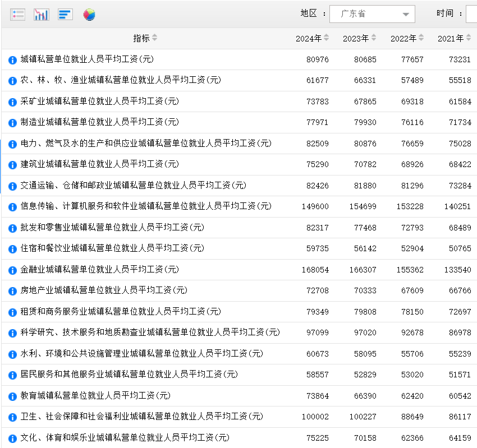This screenshot has width=477, height=448.
Task: Sort by the 2021年 column
Action: point(469,38)
